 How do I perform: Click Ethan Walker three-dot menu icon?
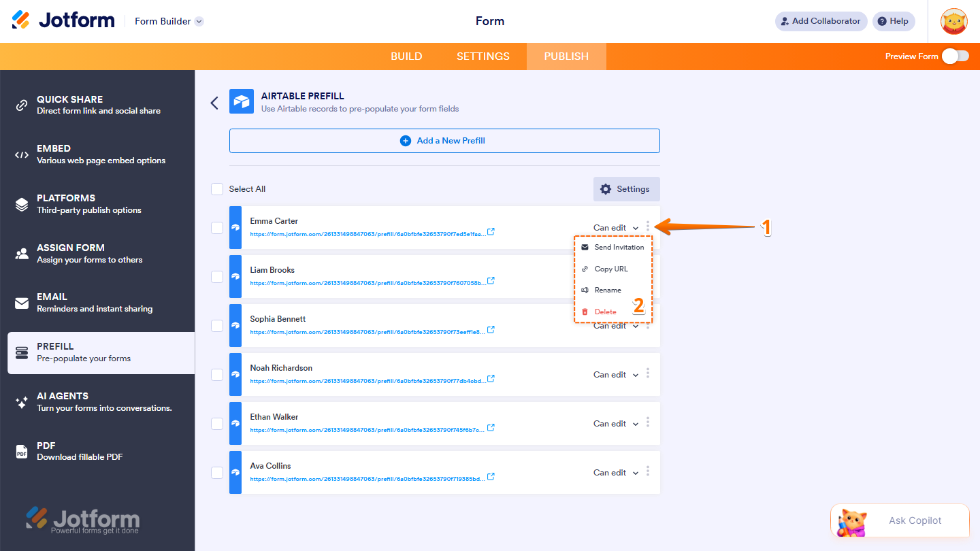point(648,422)
